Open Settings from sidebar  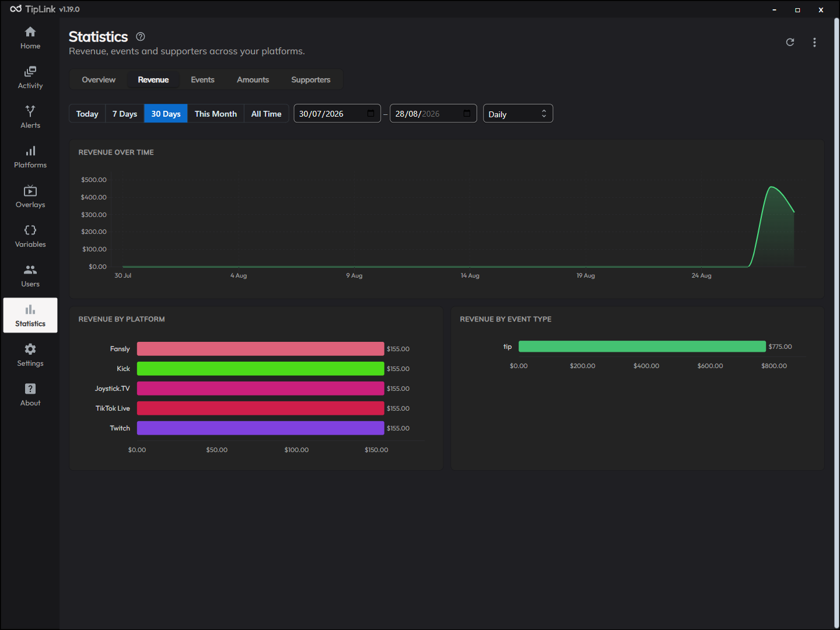coord(30,355)
